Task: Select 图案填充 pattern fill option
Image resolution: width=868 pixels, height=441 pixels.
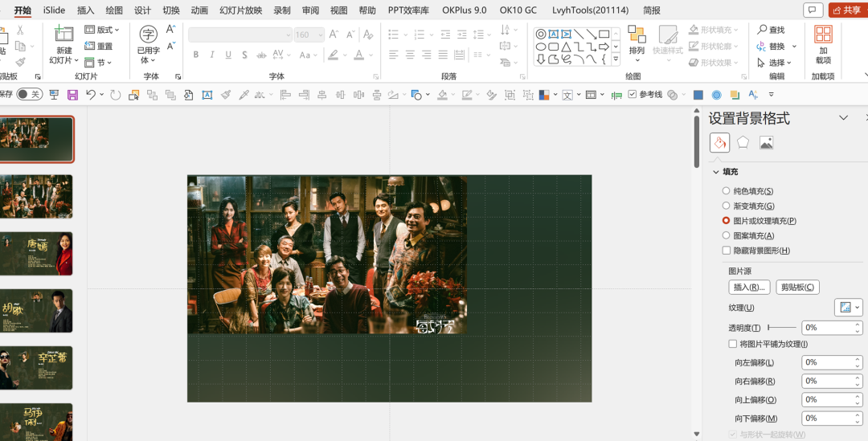Action: pyautogui.click(x=726, y=235)
